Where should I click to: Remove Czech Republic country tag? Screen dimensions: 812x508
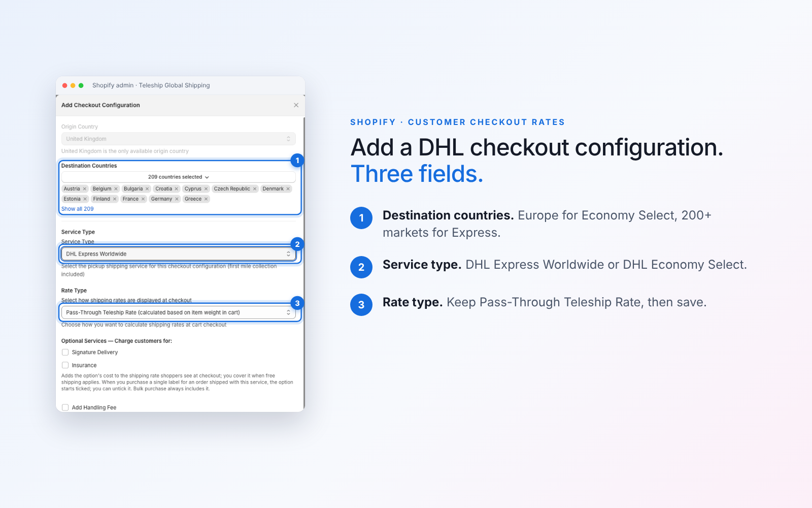click(x=255, y=189)
